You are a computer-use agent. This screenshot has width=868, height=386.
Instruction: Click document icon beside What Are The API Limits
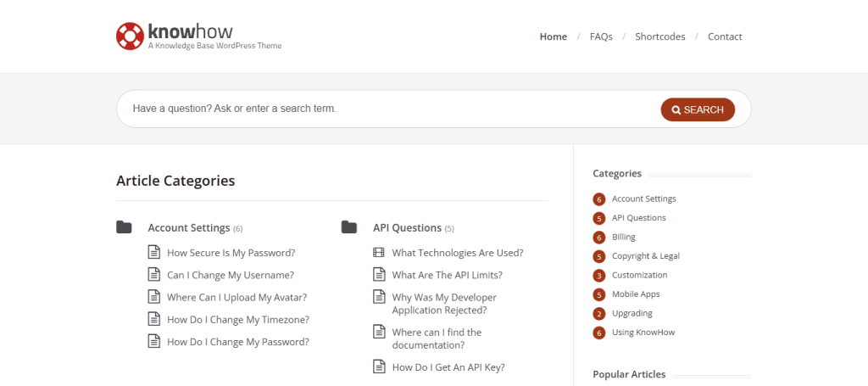[x=379, y=274]
